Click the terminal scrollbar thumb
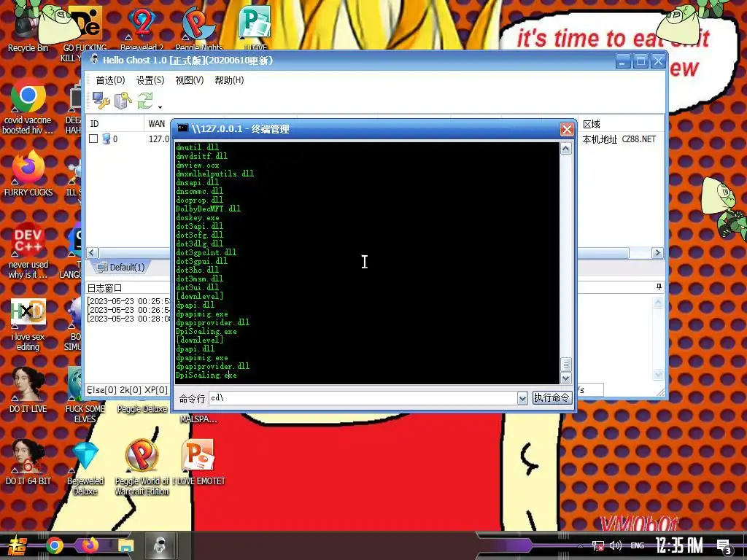Image resolution: width=747 pixels, height=560 pixels. coord(565,365)
